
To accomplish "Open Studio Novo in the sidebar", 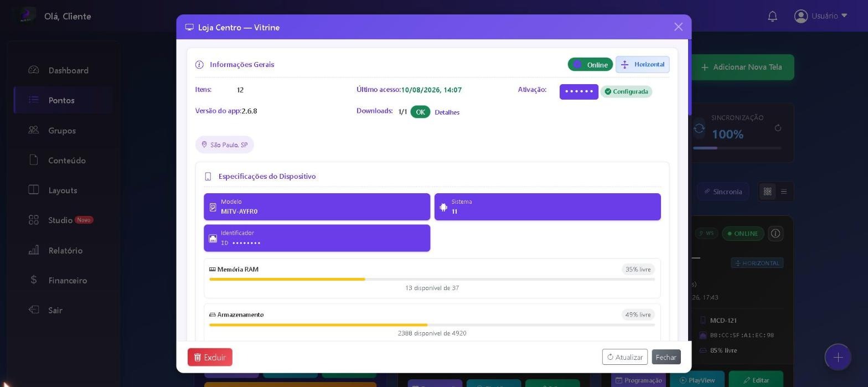I will 63,220.
